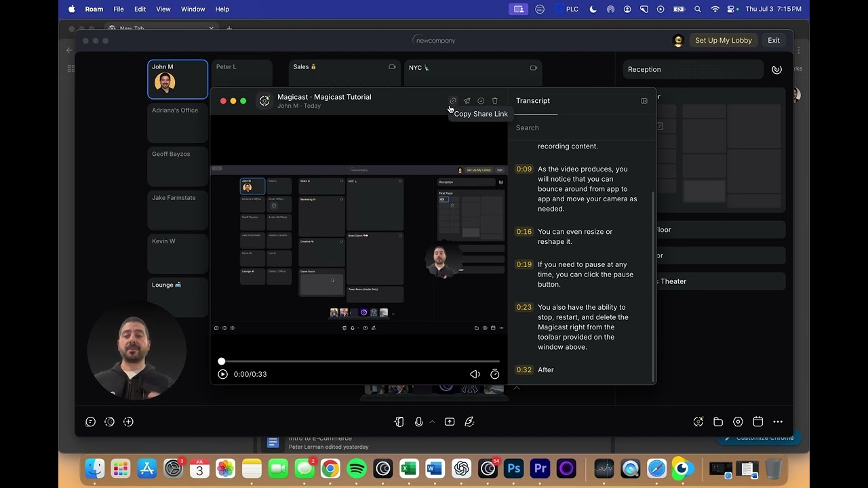
Task: Jump to 0:19 transcript timestamp
Action: click(x=524, y=264)
